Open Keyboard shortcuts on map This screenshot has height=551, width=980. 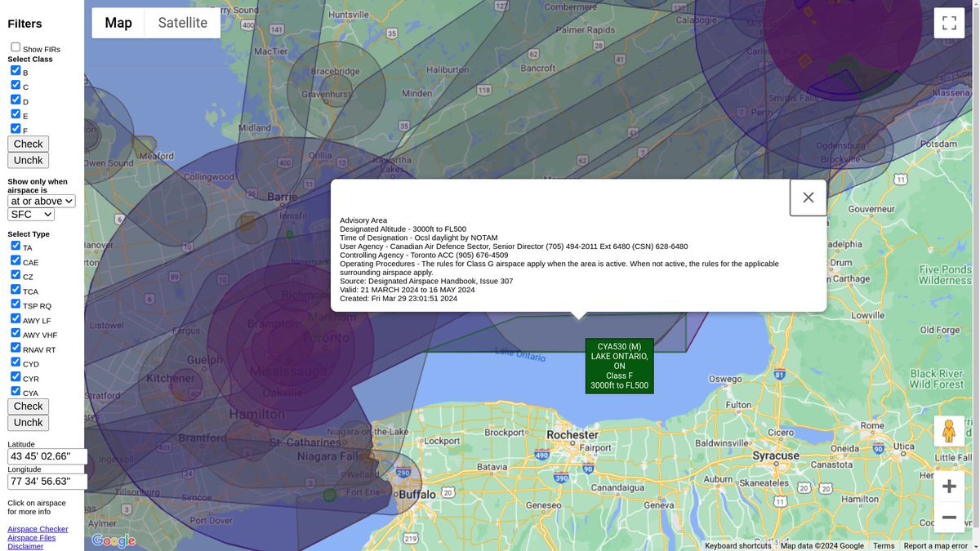pyautogui.click(x=738, y=546)
